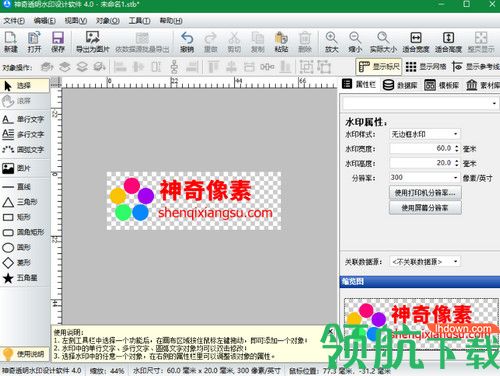Screen dimensions: 500x376
Task: Click the Open (打开) file icon
Action: [x=34, y=42]
